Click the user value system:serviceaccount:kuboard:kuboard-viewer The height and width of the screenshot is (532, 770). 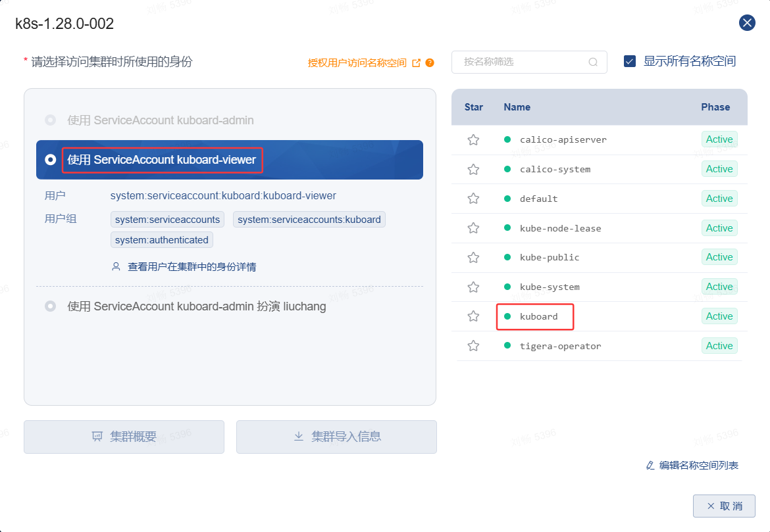(223, 196)
